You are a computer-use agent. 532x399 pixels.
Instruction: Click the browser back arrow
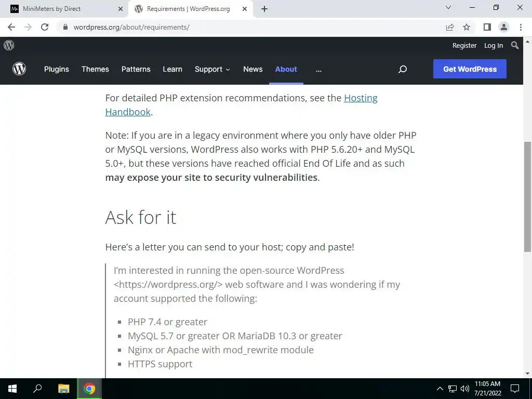point(11,27)
